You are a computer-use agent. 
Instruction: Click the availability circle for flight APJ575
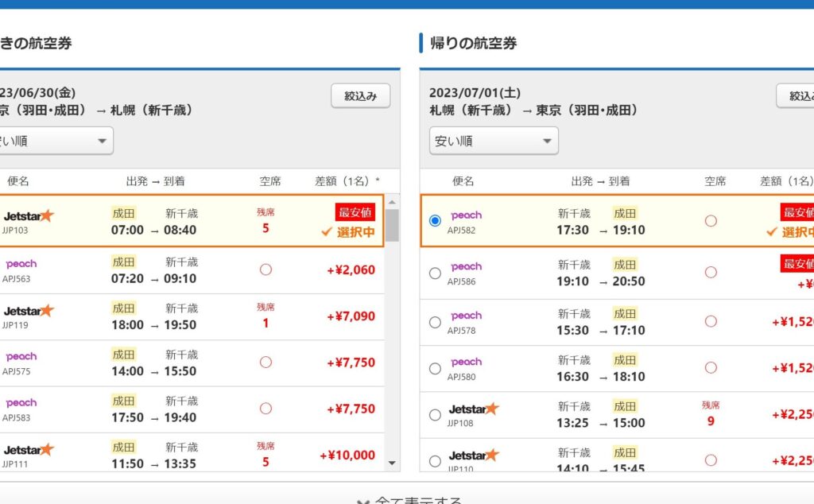tap(266, 362)
